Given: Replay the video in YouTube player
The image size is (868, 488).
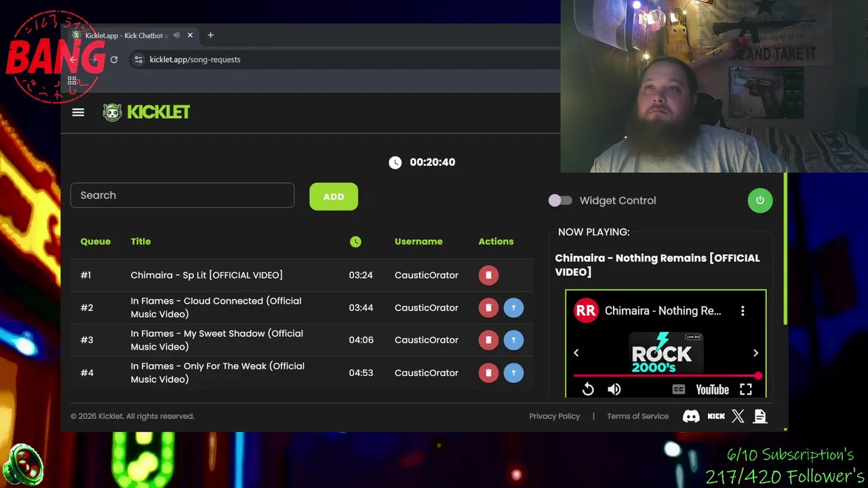Looking at the screenshot, I should pyautogui.click(x=588, y=389).
